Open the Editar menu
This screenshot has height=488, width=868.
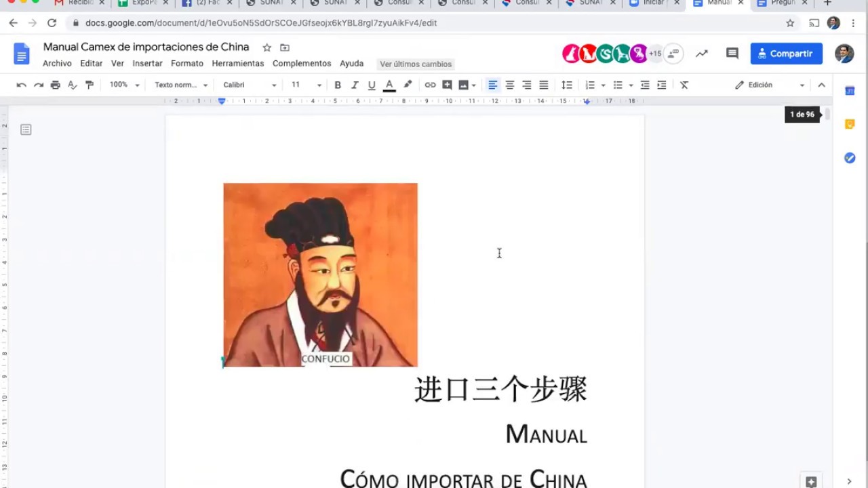pos(92,64)
